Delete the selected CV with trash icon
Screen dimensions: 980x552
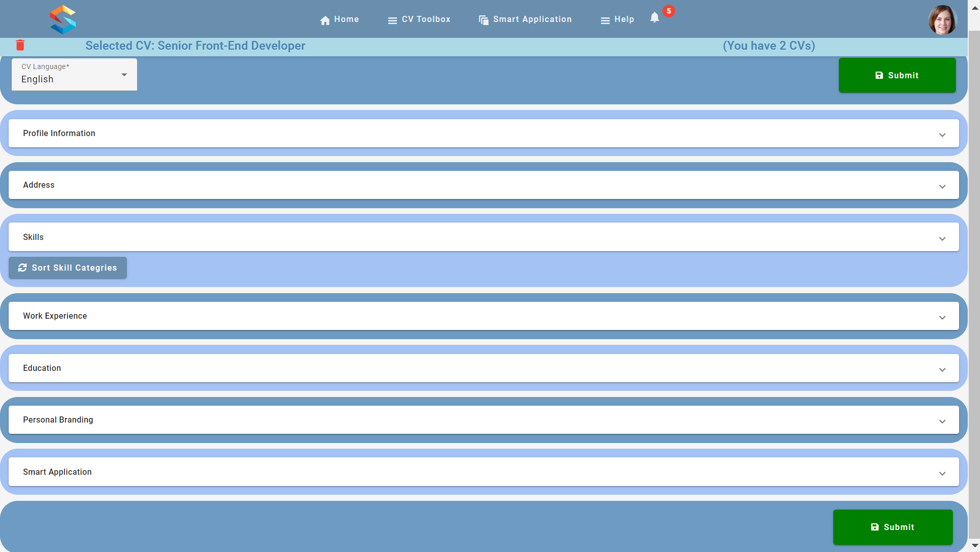20,45
